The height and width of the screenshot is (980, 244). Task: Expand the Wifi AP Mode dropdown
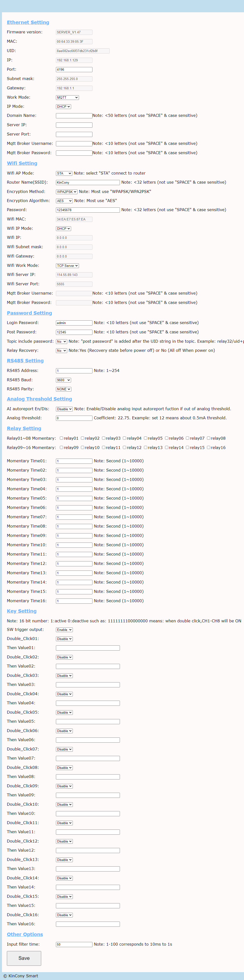[x=64, y=173]
